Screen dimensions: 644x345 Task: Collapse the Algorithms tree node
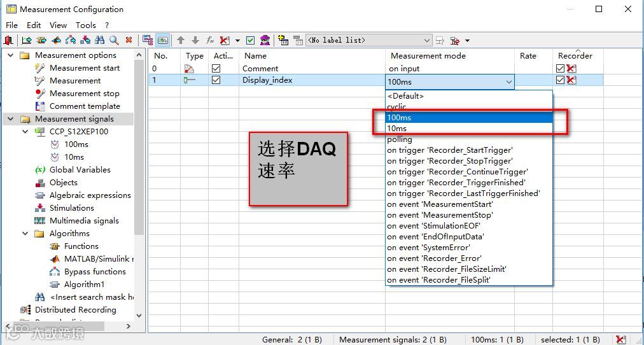click(25, 233)
